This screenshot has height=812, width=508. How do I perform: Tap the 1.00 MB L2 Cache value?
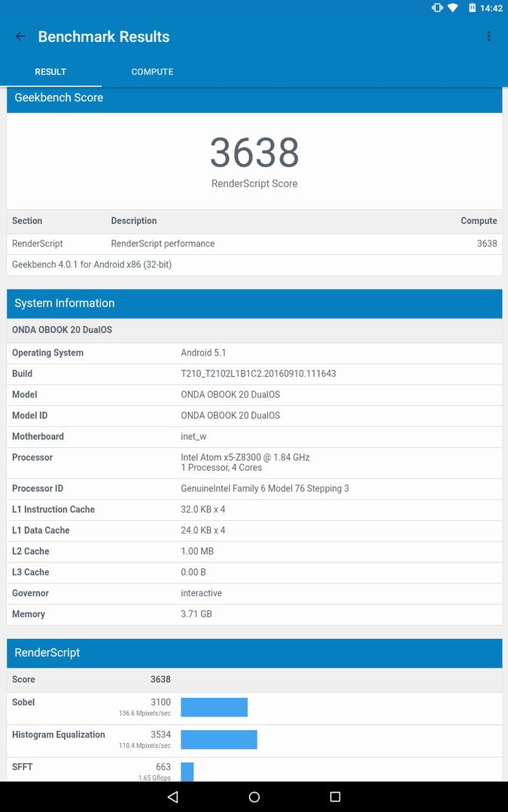click(x=197, y=551)
